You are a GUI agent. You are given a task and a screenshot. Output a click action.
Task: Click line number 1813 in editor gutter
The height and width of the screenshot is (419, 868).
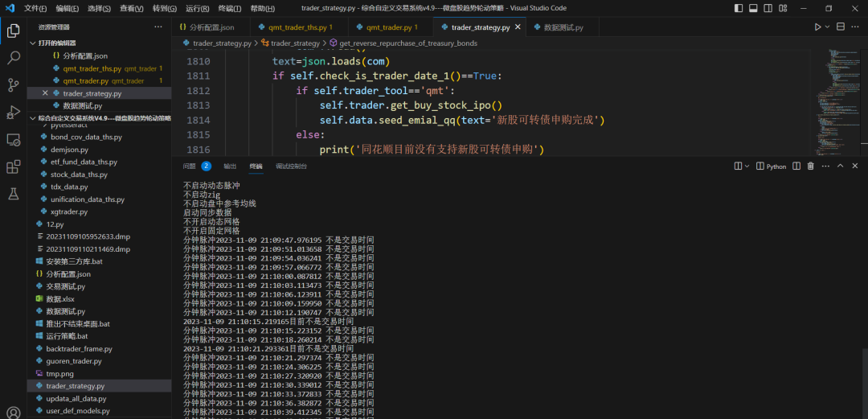tap(197, 105)
